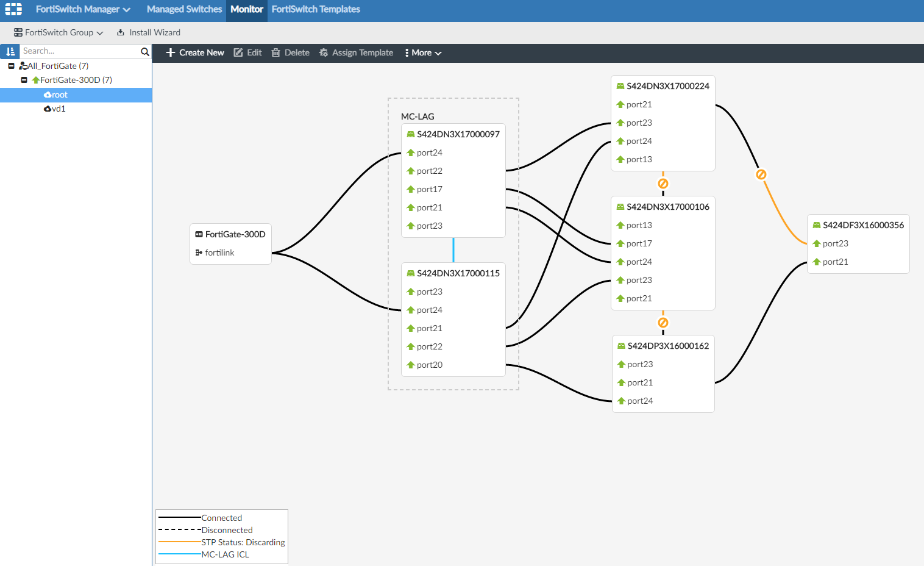Select switch S424DN3X17000115 header
This screenshot has height=566, width=924.
(453, 273)
